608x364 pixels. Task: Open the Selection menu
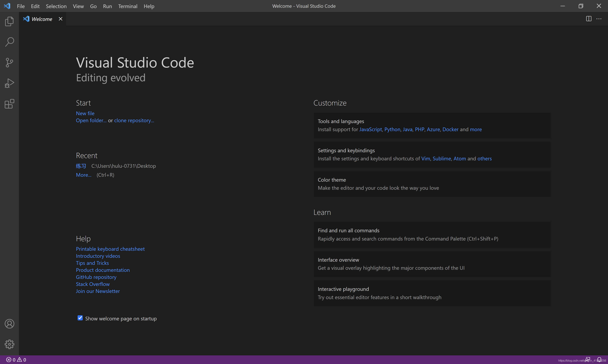coord(56,6)
